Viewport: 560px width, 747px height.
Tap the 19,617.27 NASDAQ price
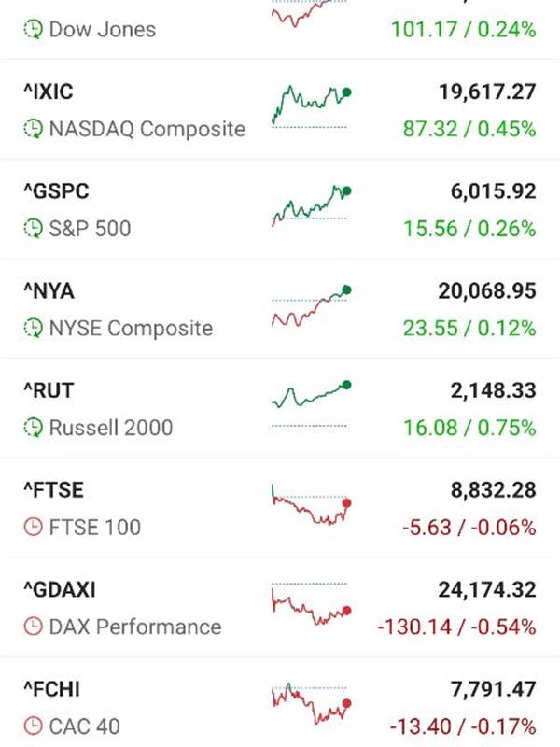tap(487, 92)
